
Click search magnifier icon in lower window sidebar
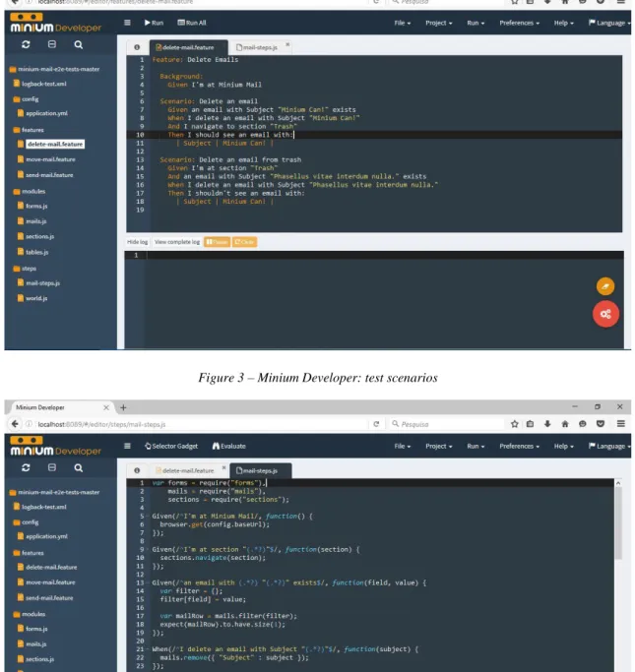coord(78,467)
